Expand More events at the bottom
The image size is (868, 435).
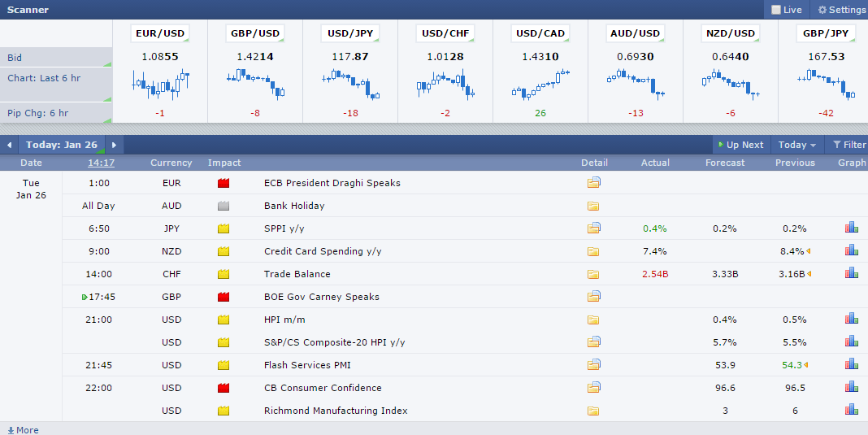23,429
